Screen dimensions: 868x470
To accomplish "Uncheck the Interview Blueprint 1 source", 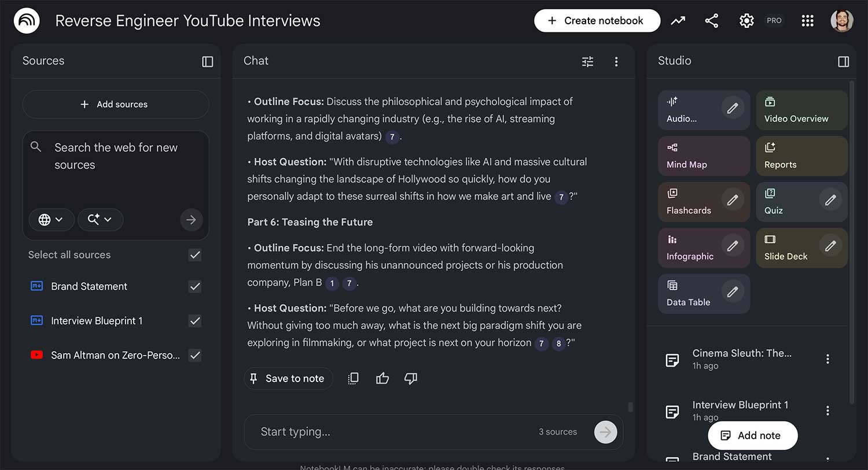I will [195, 321].
